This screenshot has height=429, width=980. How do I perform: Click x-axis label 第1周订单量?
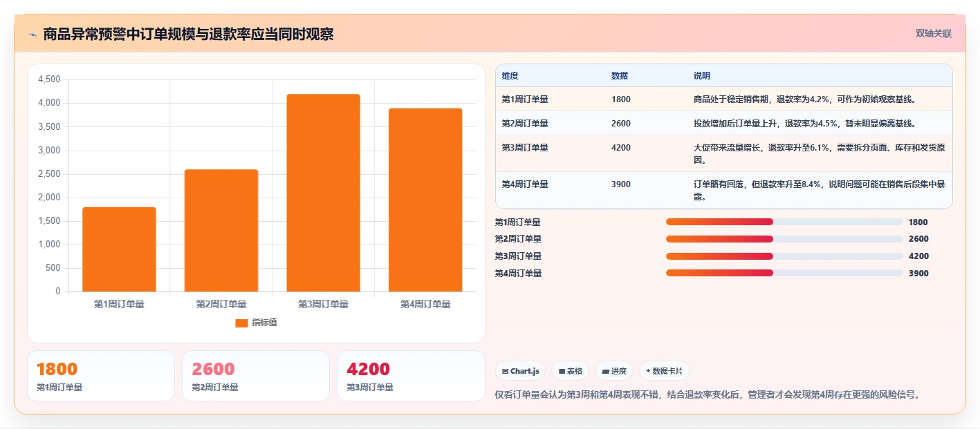pos(119,304)
